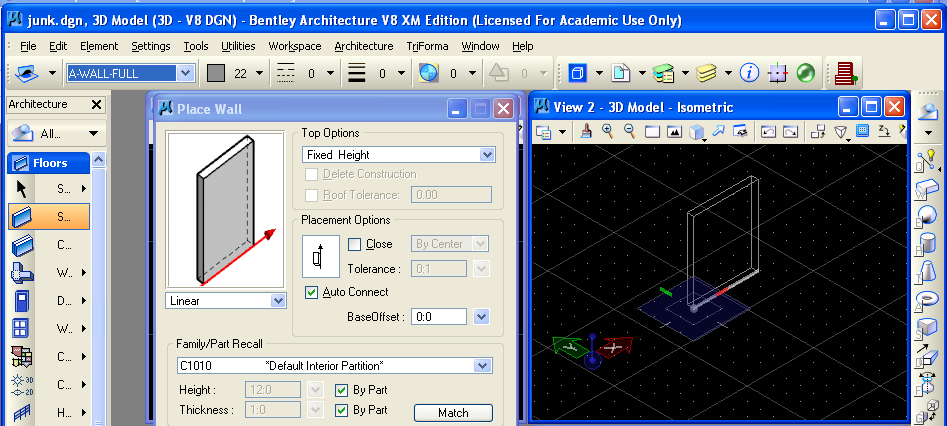Select the highlighted Place Wall tool icon
This screenshot has height=426, width=947.
pos(21,216)
